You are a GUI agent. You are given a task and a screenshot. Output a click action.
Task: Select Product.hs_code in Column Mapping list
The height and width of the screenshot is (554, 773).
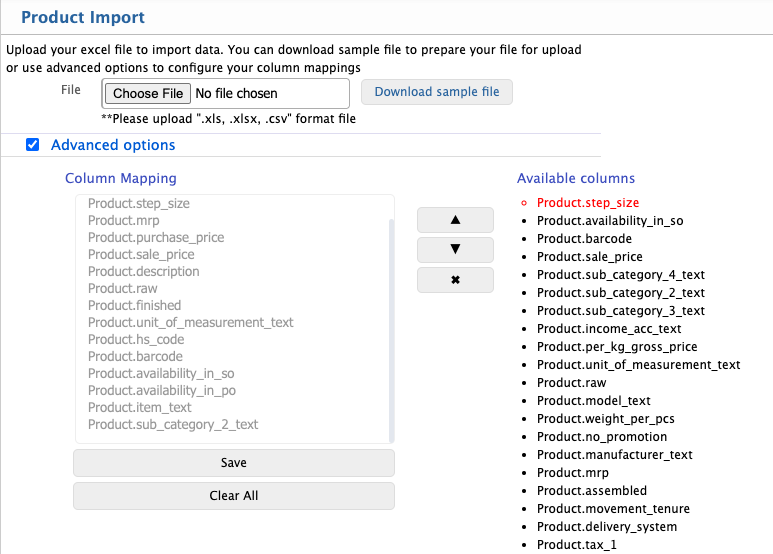pyautogui.click(x=136, y=340)
